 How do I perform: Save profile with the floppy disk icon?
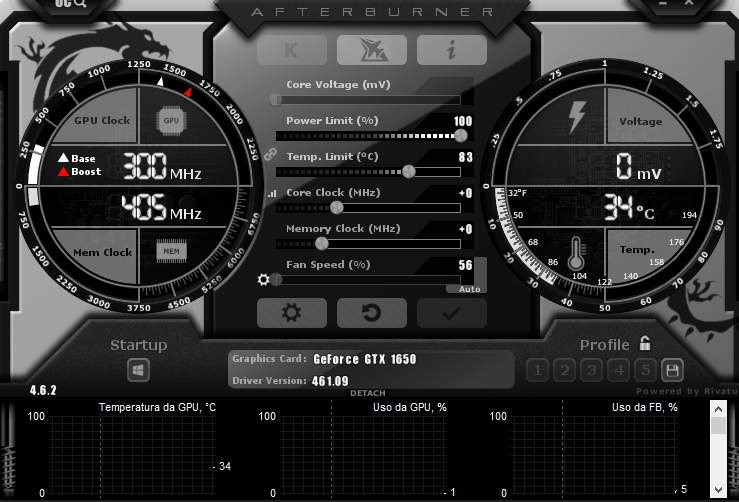tap(672, 370)
